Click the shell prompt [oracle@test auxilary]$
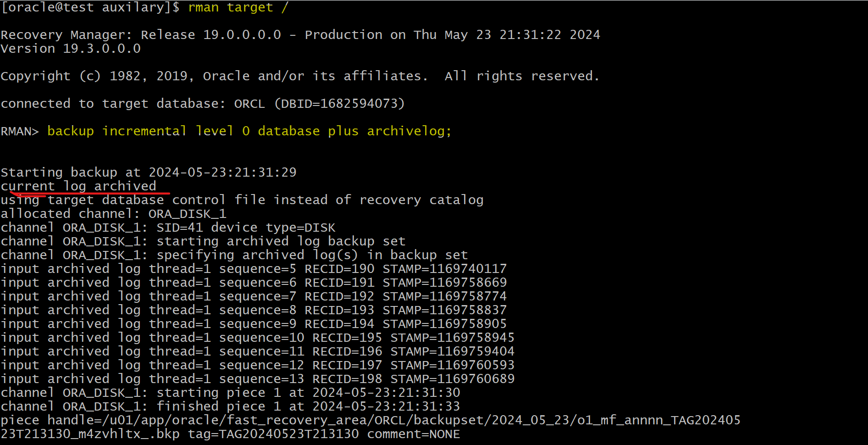This screenshot has height=445, width=868. click(x=90, y=8)
